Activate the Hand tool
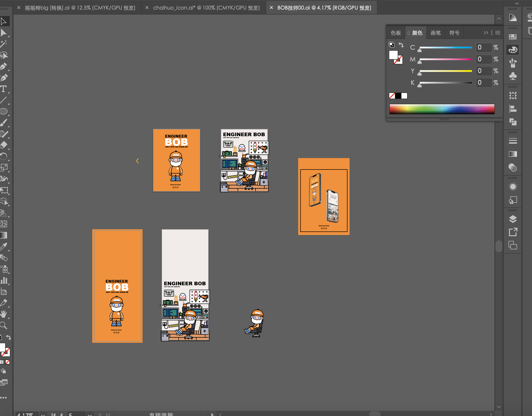 pos(4,314)
